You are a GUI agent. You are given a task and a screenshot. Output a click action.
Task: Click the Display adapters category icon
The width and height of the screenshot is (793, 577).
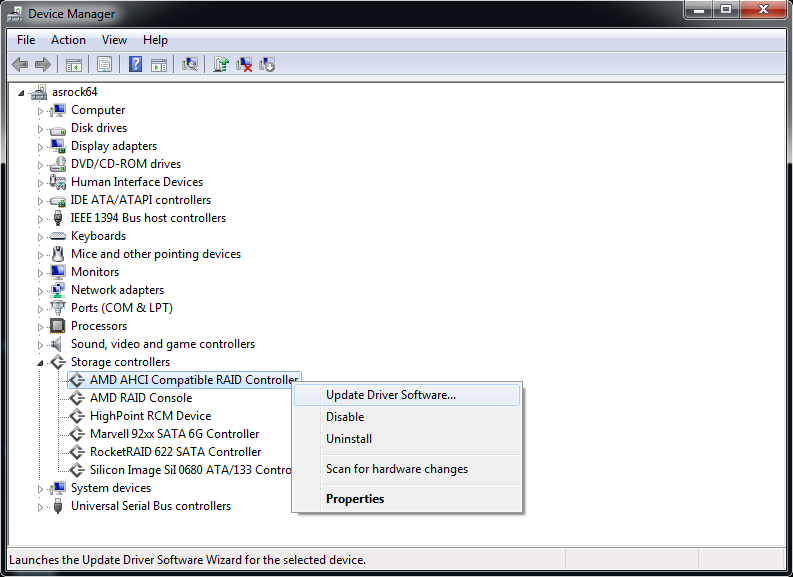[58, 146]
